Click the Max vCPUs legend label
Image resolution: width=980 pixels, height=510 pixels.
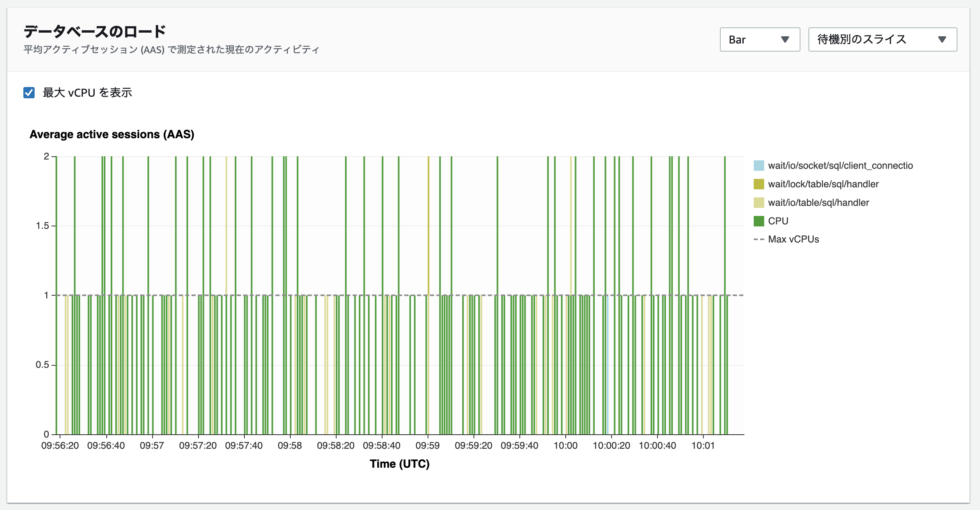pos(793,239)
